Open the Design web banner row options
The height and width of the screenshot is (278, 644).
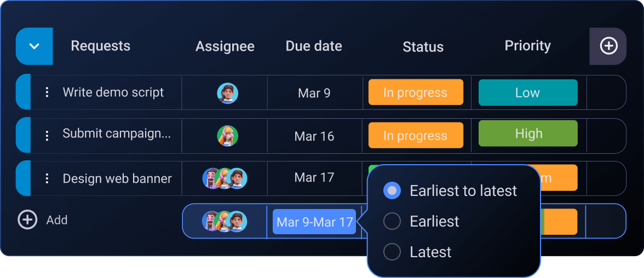point(47,178)
